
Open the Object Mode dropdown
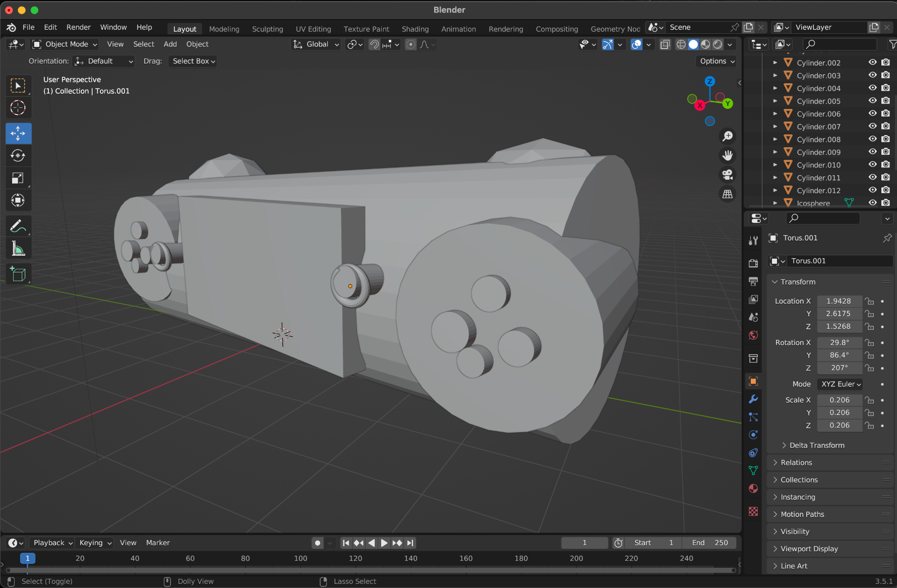65,44
